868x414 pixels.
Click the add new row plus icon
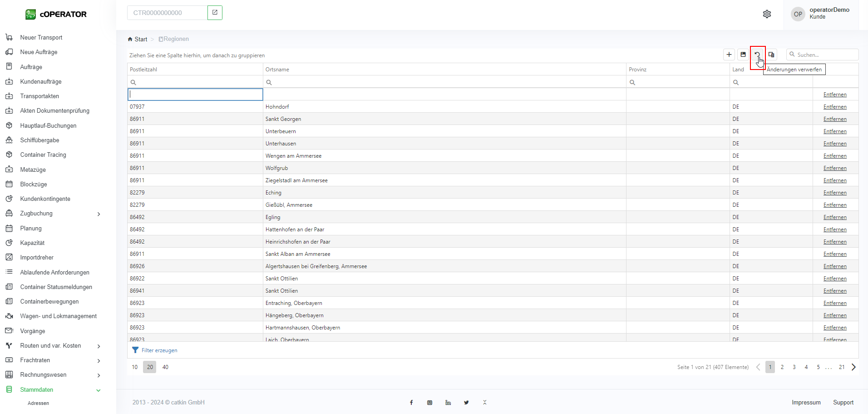[729, 55]
